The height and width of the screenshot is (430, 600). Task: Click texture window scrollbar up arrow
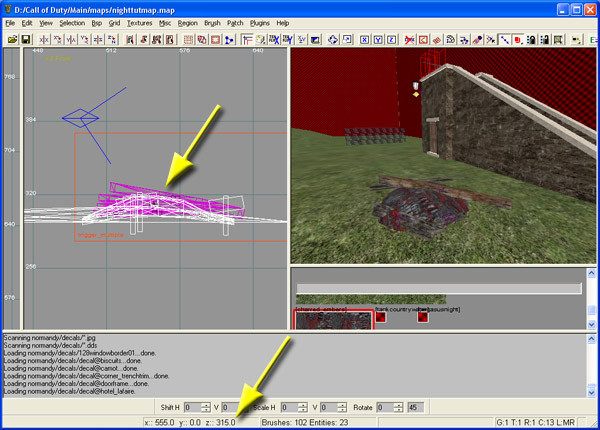(591, 273)
